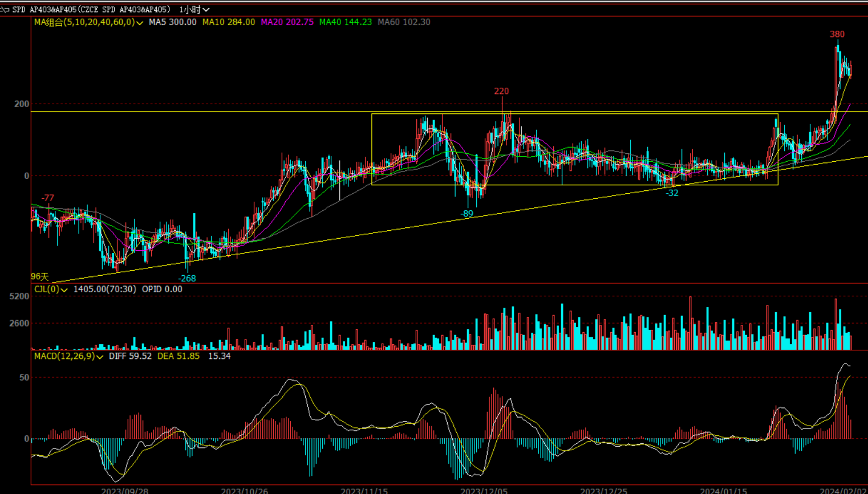Click the 2023/10/26 date on time axis
This screenshot has width=868, height=494.
coord(244,491)
